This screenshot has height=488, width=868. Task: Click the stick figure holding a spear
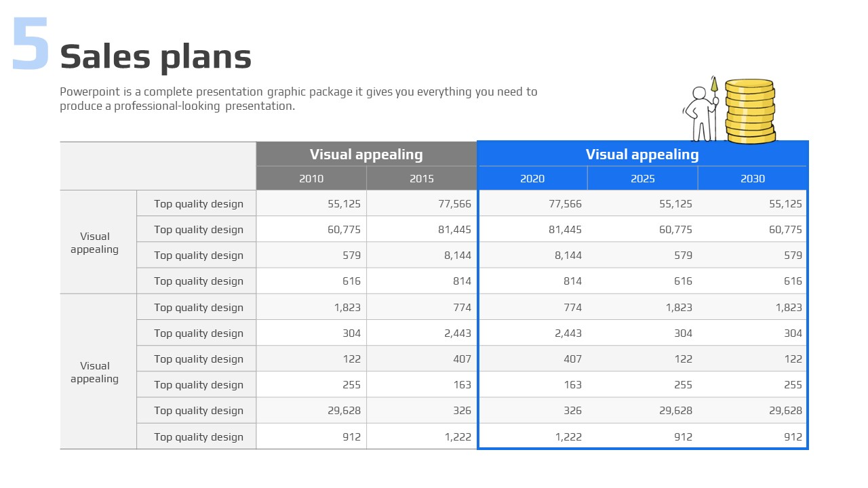pyautogui.click(x=701, y=109)
